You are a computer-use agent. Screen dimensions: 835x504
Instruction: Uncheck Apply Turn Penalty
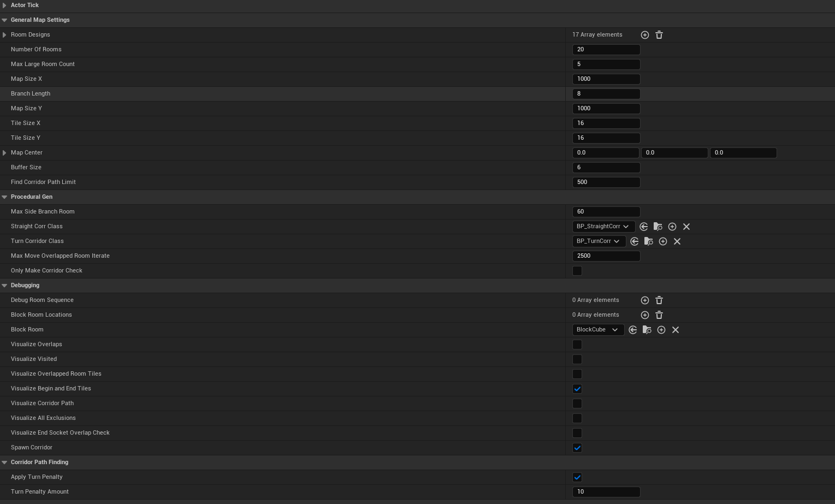click(x=577, y=477)
